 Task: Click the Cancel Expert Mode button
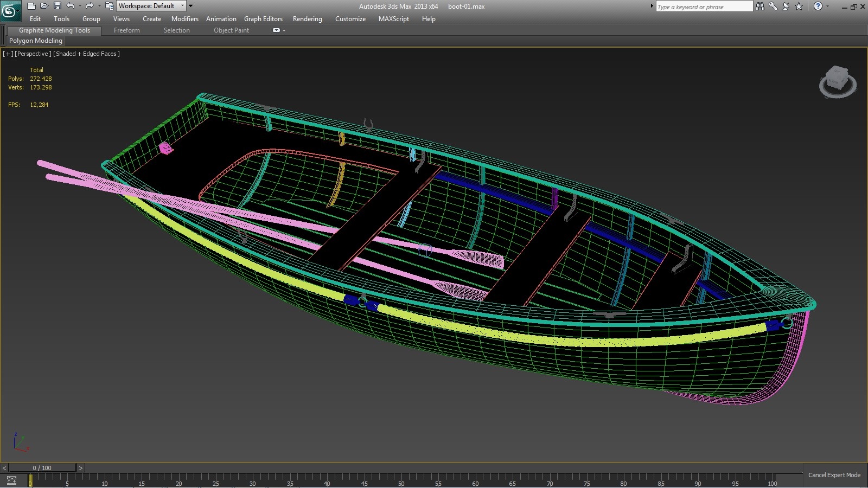pyautogui.click(x=834, y=475)
